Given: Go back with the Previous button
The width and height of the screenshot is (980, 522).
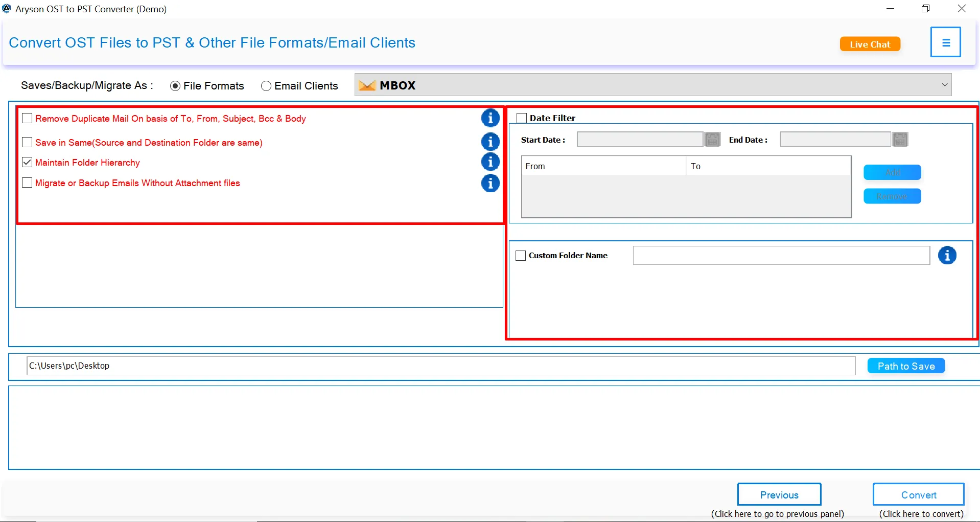Looking at the screenshot, I should point(779,494).
